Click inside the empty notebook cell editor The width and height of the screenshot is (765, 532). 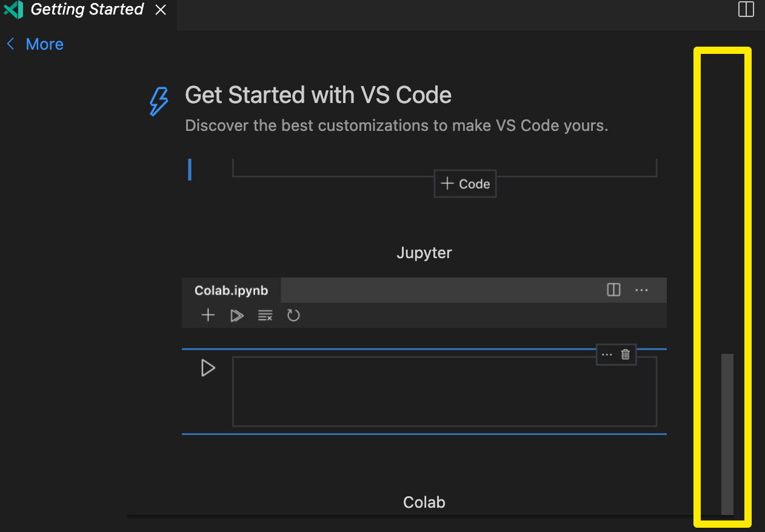[445, 391]
